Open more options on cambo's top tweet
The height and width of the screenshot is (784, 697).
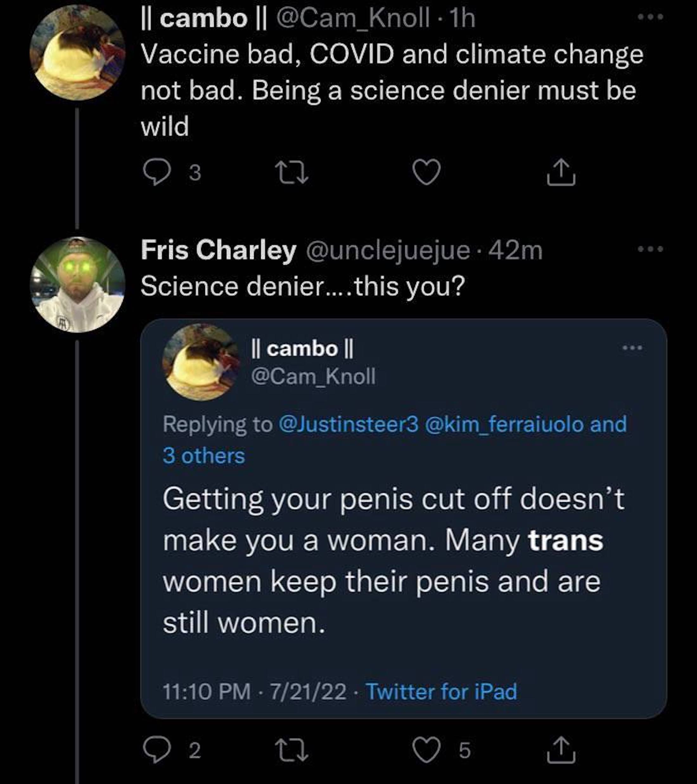pos(650,17)
